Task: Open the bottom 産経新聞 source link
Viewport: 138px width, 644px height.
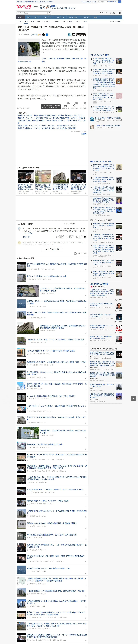Action: click(84, 134)
